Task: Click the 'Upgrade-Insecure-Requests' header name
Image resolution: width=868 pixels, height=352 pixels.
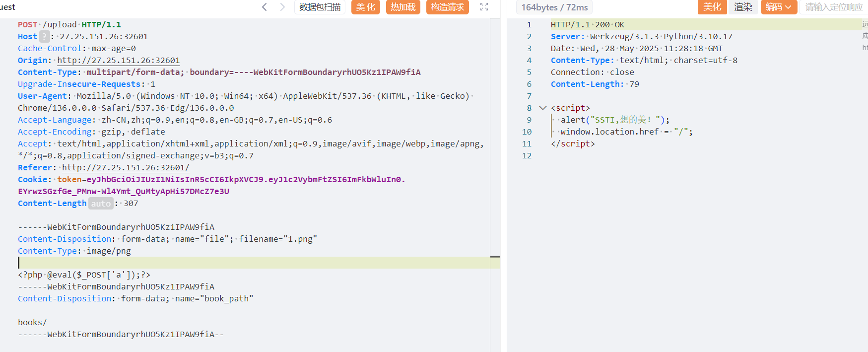Action: pyautogui.click(x=79, y=84)
